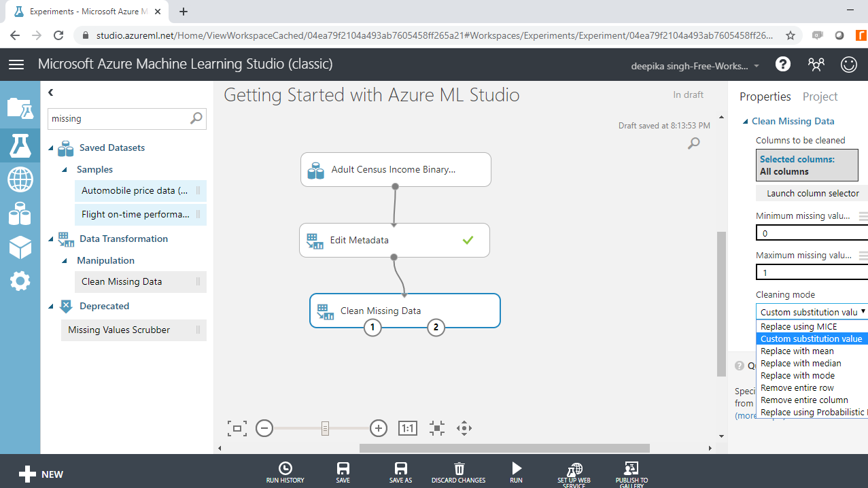Image resolution: width=868 pixels, height=488 pixels.
Task: Click Publish to Gallery button
Action: (631, 474)
